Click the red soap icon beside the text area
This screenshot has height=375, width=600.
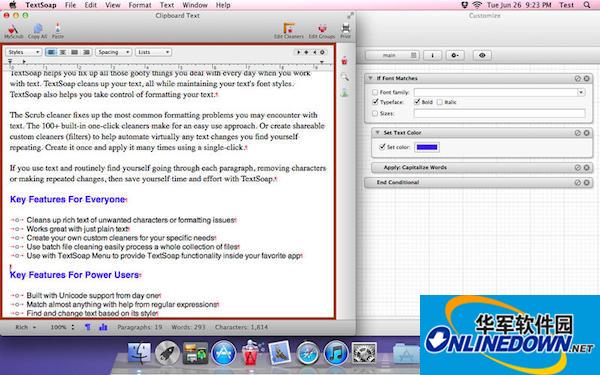pyautogui.click(x=344, y=60)
